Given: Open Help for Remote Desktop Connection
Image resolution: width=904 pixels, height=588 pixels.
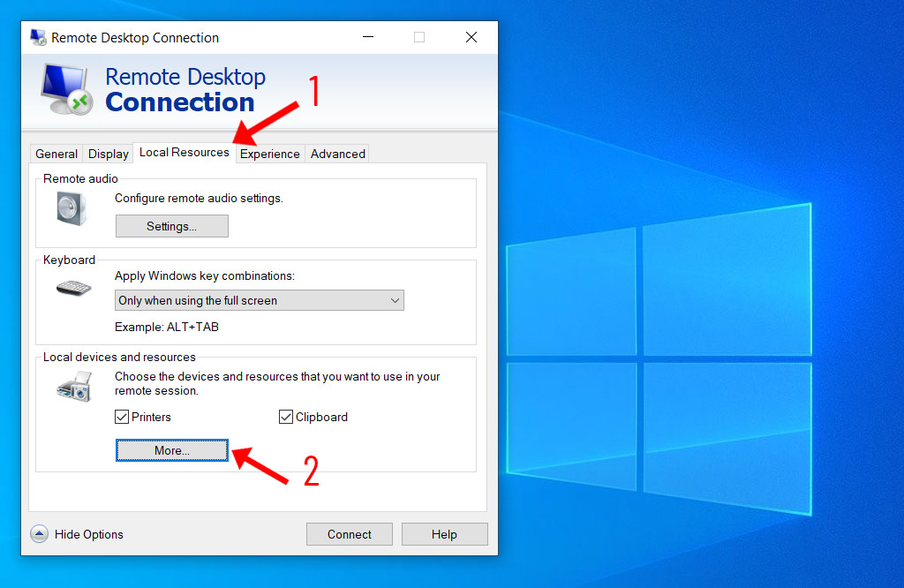Looking at the screenshot, I should point(445,534).
